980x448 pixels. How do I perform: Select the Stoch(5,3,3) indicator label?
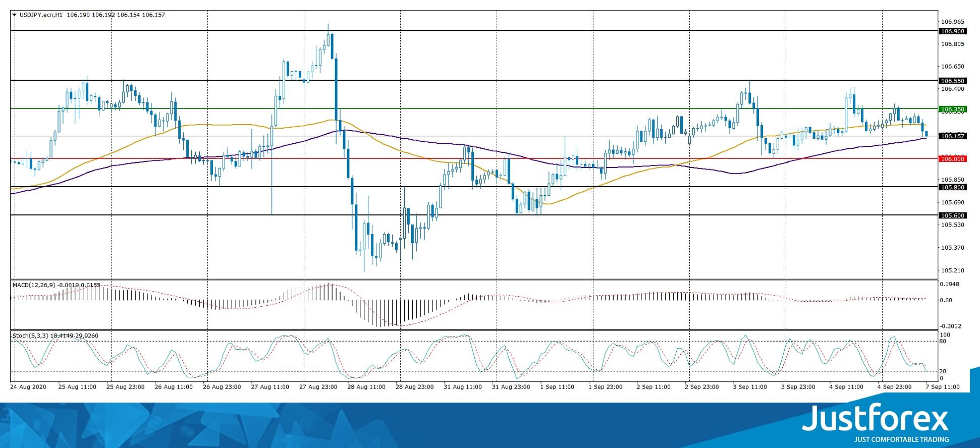point(30,335)
